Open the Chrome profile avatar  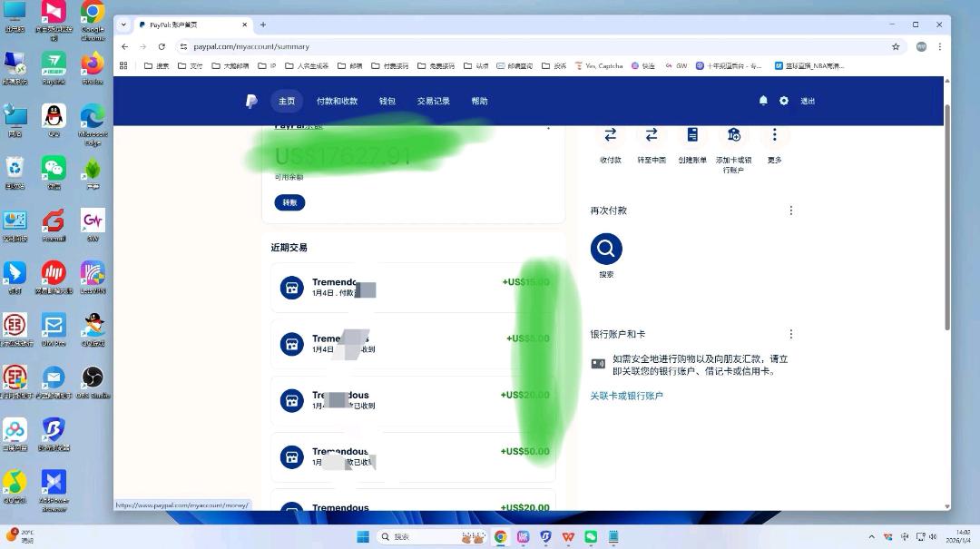(921, 46)
